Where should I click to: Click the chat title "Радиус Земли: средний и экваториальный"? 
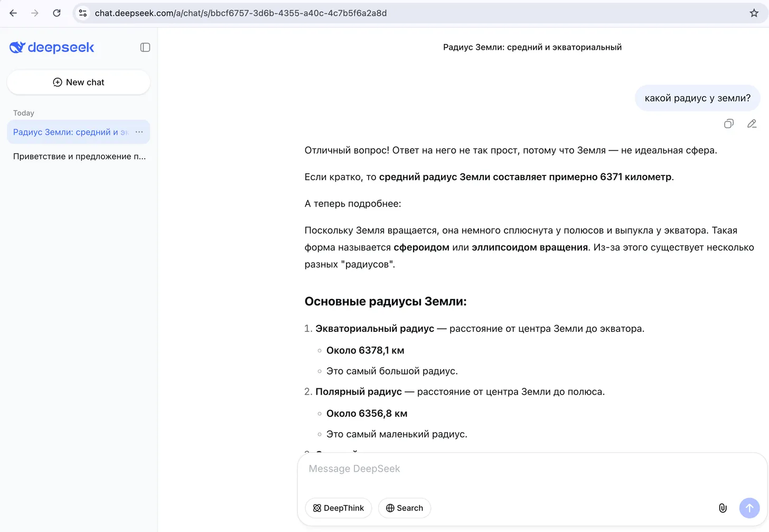[532, 47]
